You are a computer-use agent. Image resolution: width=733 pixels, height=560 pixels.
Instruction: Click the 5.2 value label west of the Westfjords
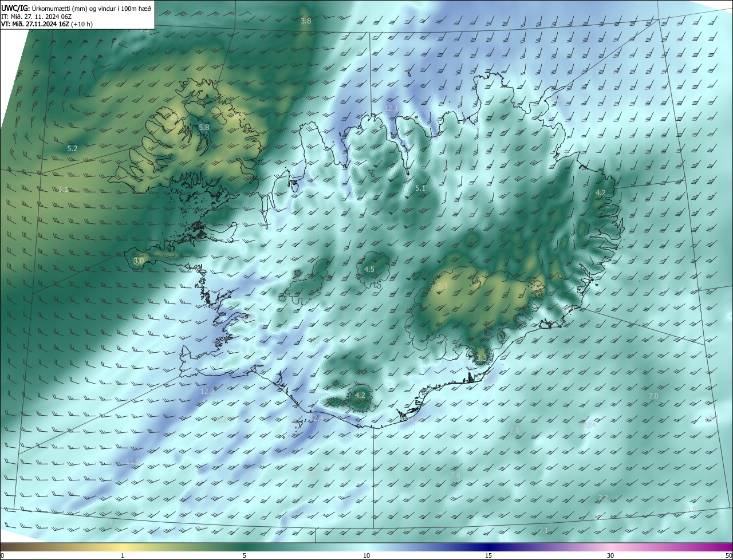[x=72, y=148]
